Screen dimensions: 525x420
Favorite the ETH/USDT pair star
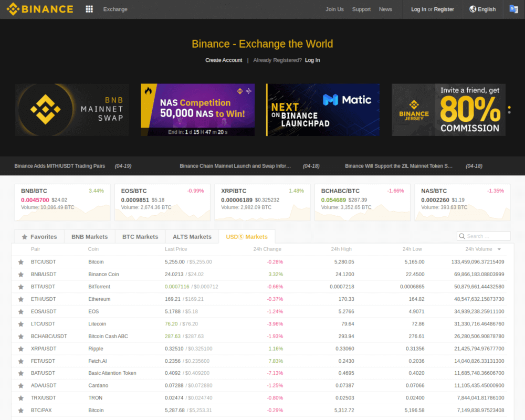click(21, 299)
